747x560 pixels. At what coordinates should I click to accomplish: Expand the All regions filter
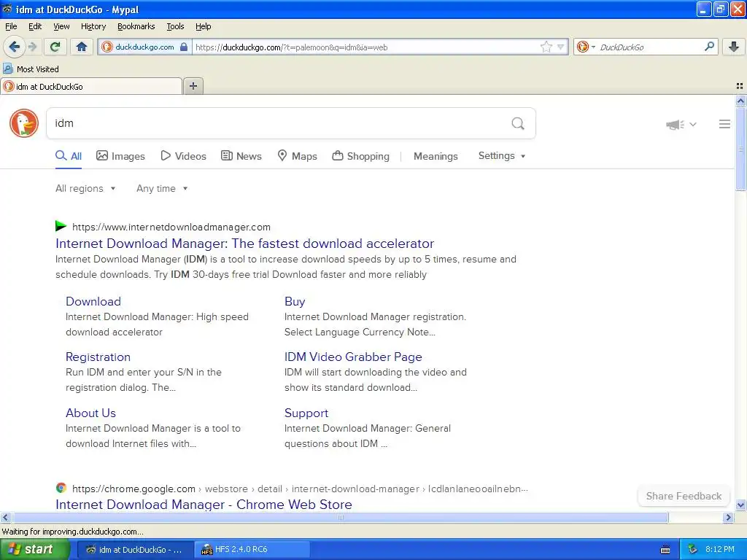[x=85, y=189]
